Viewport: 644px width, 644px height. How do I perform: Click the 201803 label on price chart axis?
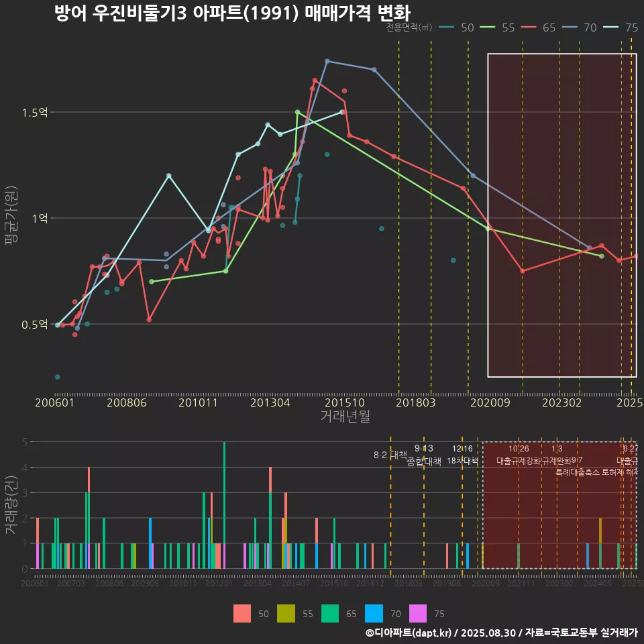pos(416,402)
